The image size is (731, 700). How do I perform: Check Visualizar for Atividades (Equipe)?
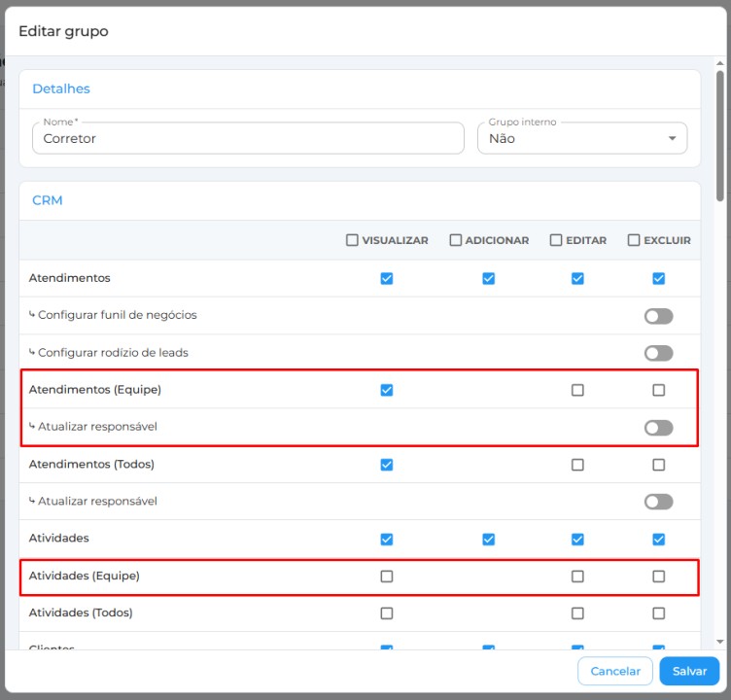coord(387,577)
